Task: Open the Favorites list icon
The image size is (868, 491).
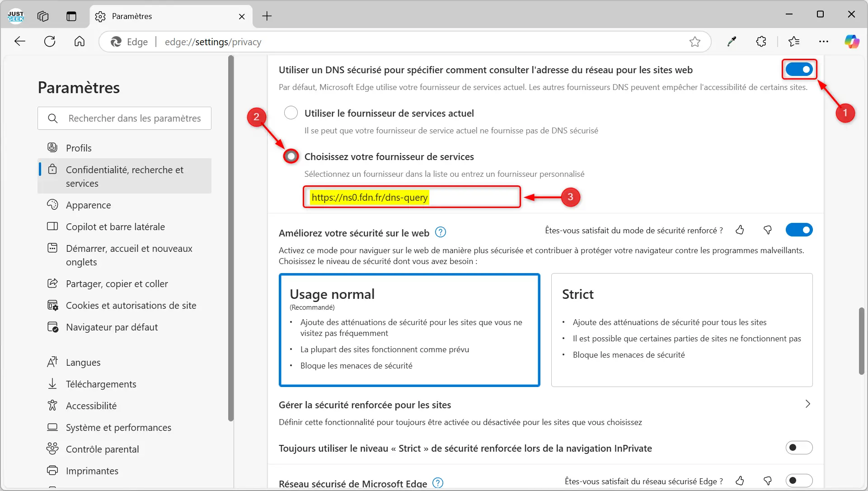Action: (794, 42)
